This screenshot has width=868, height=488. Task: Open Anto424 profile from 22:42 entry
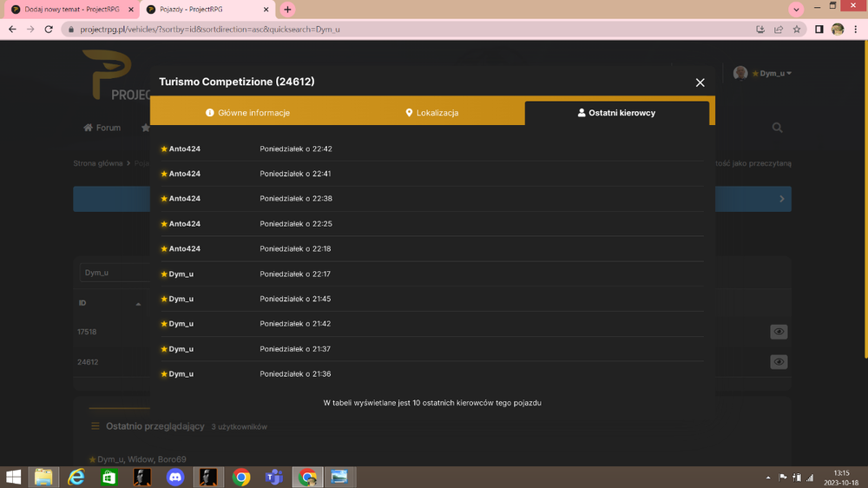coord(184,148)
